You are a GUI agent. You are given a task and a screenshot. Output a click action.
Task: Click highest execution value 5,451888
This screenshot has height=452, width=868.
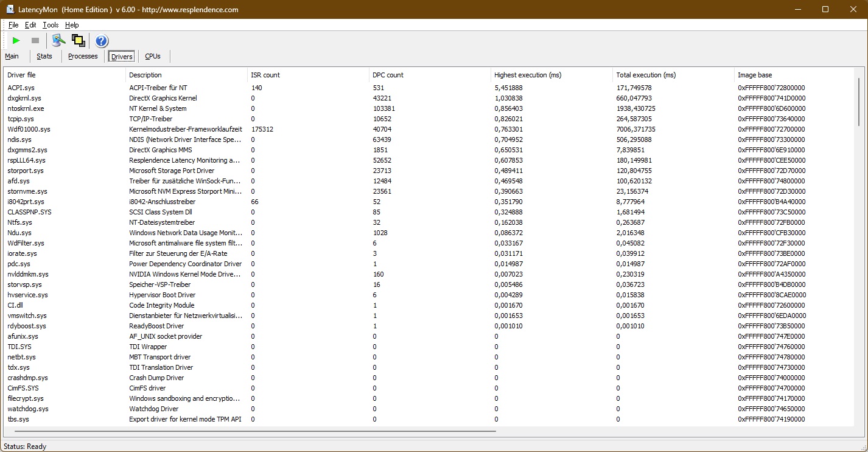coord(509,88)
